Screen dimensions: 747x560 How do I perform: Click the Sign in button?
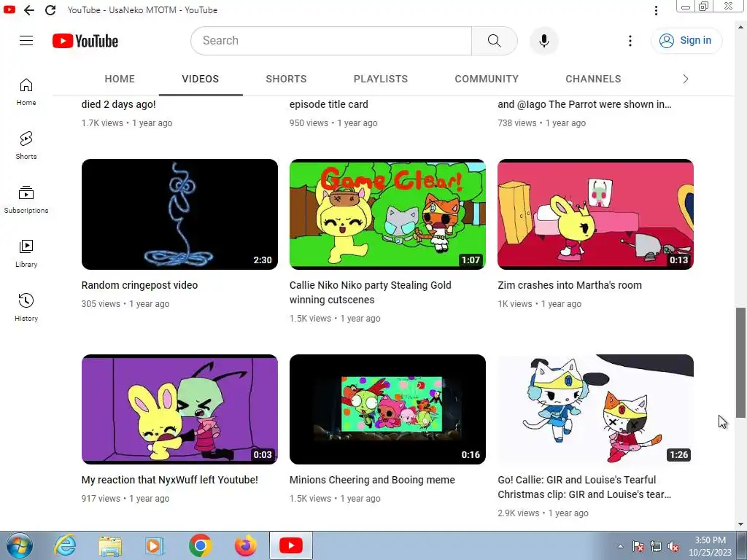coord(686,41)
